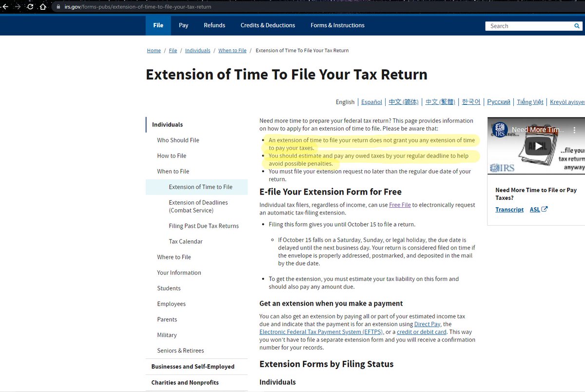The image size is (585, 392).
Task: Reload the page with refresh icon
Action: point(30,7)
